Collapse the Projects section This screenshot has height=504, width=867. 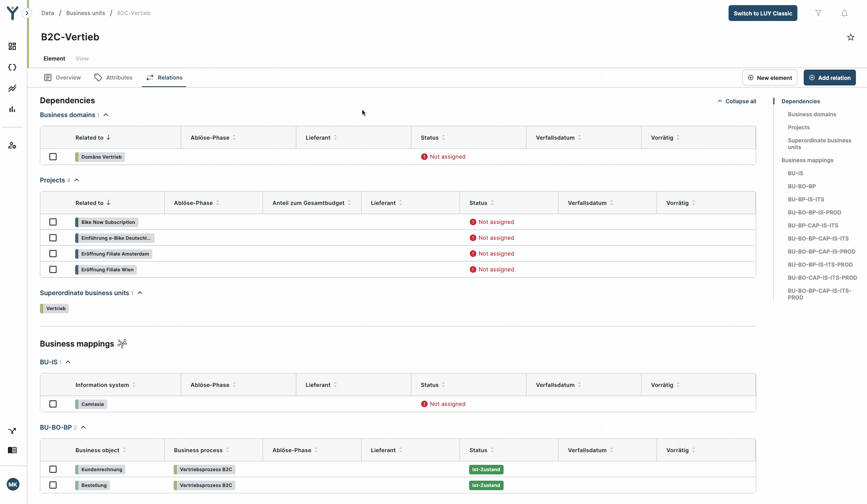tap(77, 180)
